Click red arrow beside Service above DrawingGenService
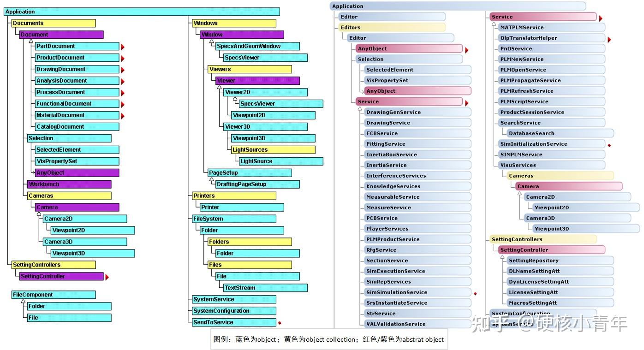 pyautogui.click(x=466, y=103)
